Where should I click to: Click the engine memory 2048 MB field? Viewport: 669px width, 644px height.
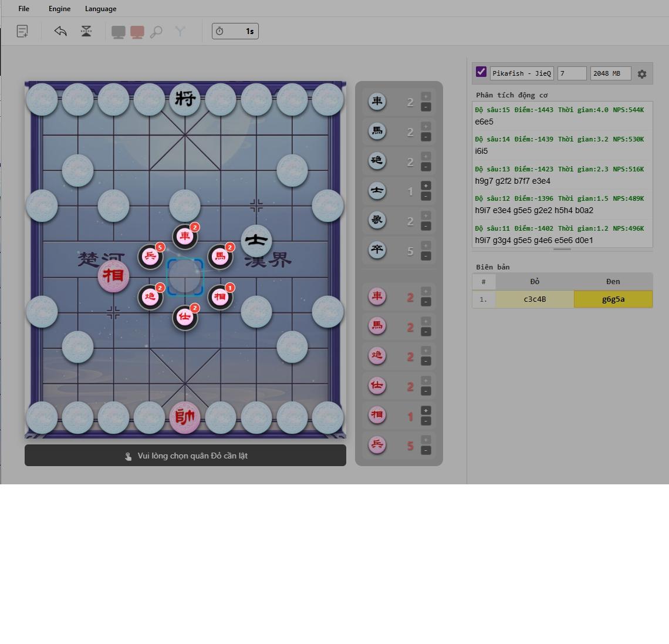610,73
